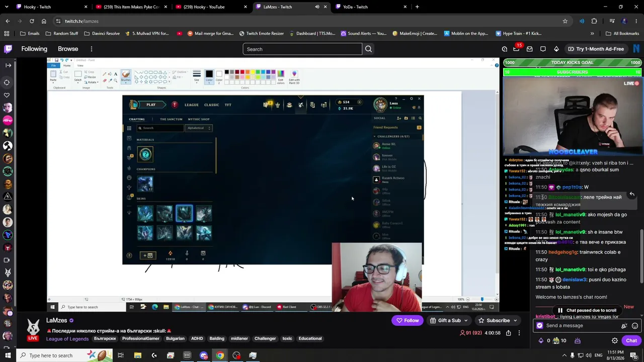Click the Twitch search input field
The height and width of the screenshot is (362, 644).
click(x=302, y=49)
